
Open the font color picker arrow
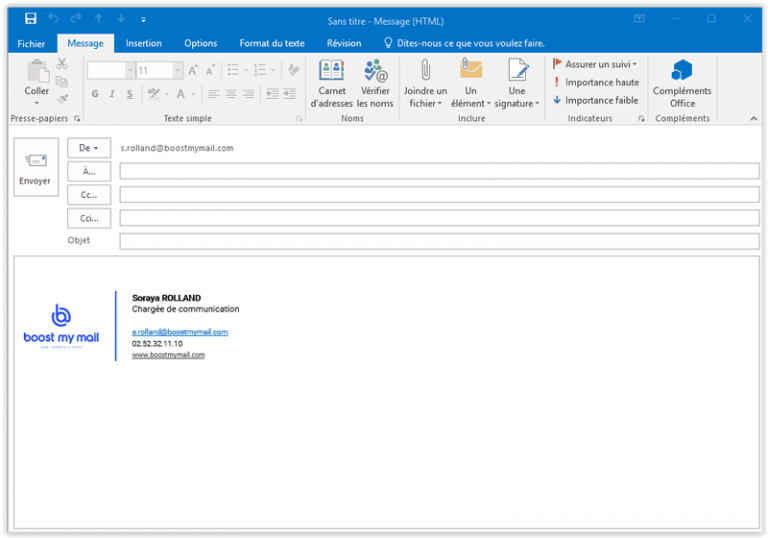point(194,94)
